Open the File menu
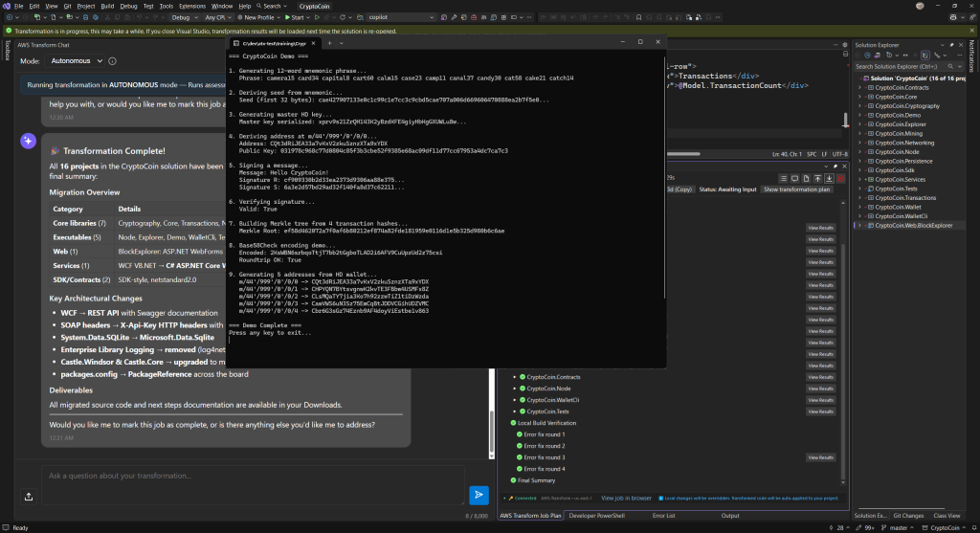This screenshot has height=533, width=980. pyautogui.click(x=19, y=6)
